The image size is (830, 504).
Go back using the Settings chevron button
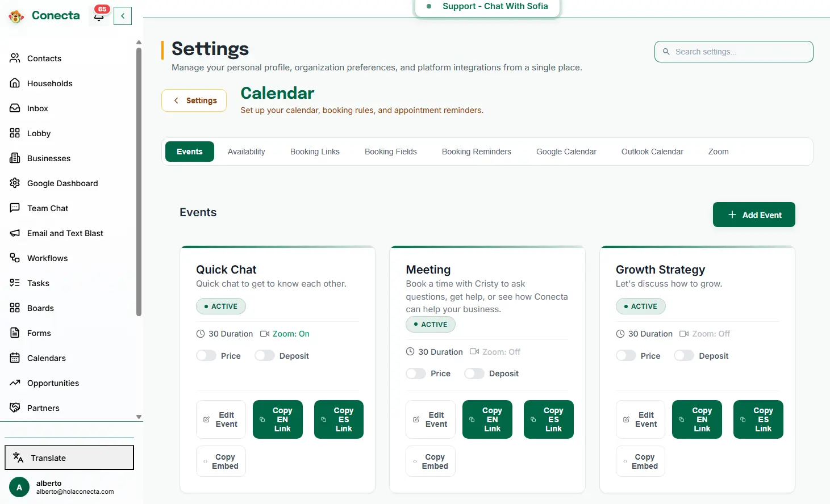[x=194, y=100]
